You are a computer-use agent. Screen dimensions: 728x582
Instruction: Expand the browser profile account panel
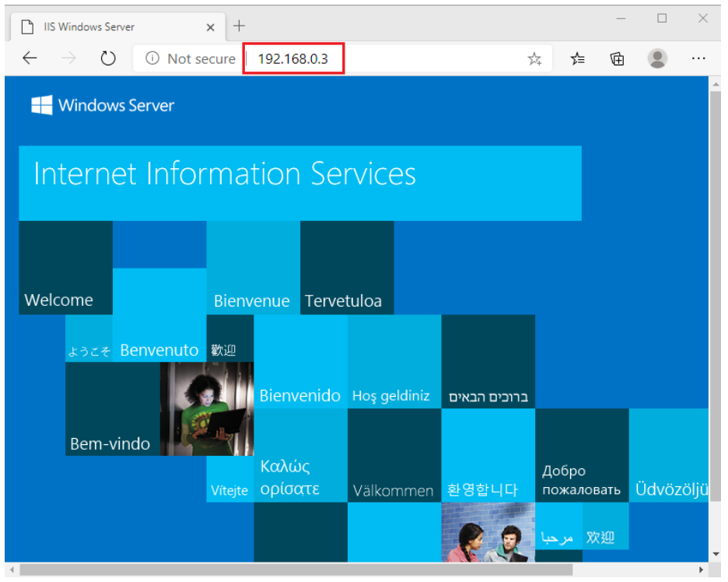pos(657,58)
